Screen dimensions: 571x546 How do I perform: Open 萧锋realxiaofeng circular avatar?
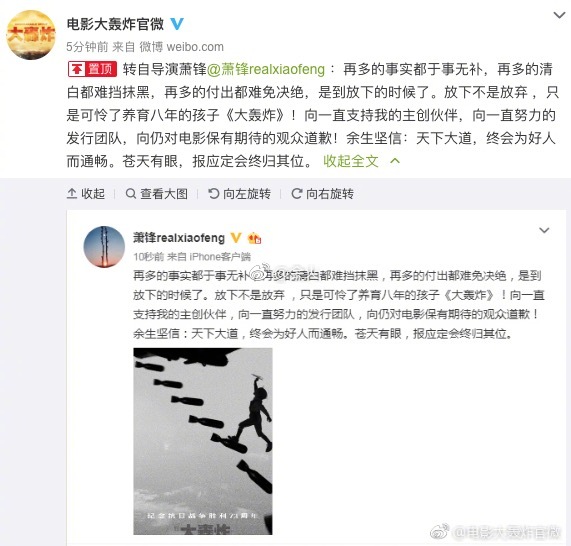(x=104, y=247)
